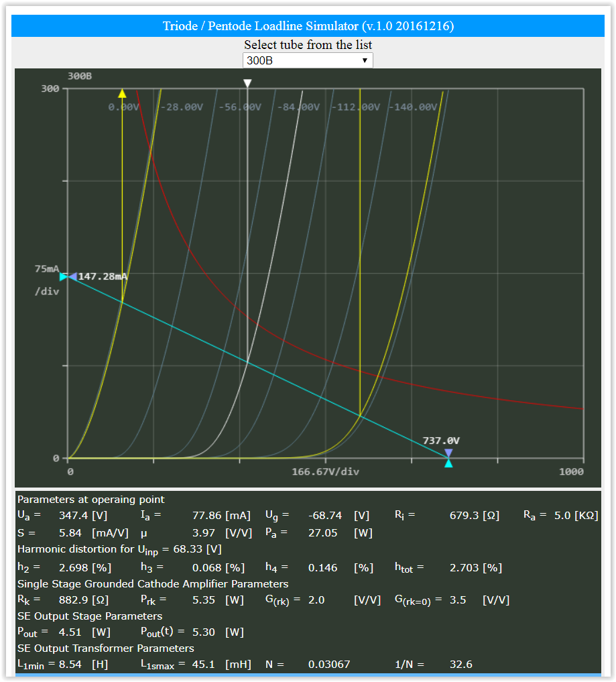Click the h4 distortion value 0.146
The image size is (616, 682).
pos(322,567)
